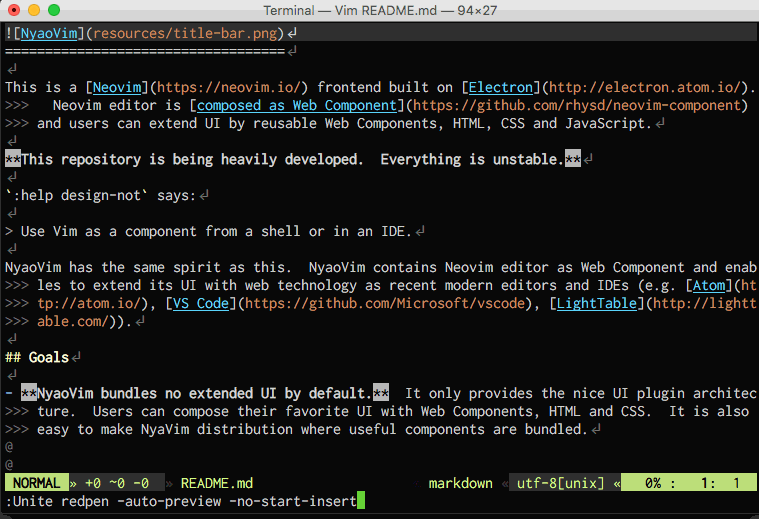Click the '## Goals' heading
This screenshot has height=519, width=759.
point(37,358)
